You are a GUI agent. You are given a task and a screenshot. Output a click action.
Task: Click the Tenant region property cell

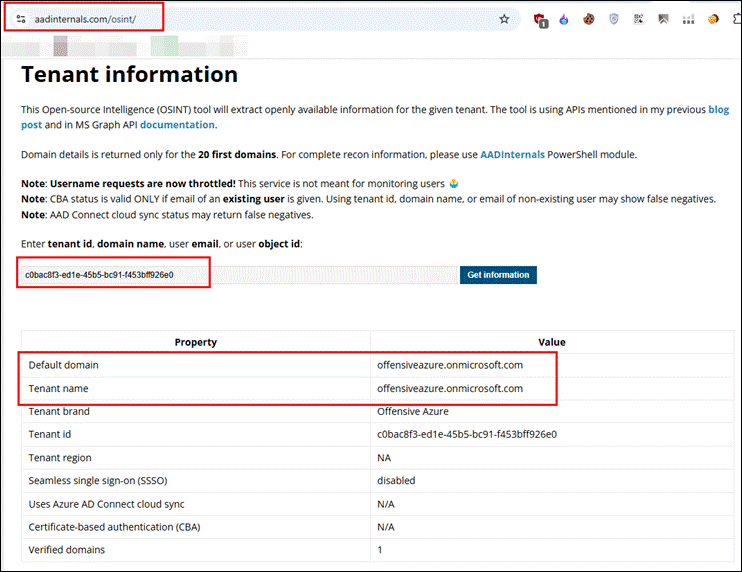[x=195, y=458]
